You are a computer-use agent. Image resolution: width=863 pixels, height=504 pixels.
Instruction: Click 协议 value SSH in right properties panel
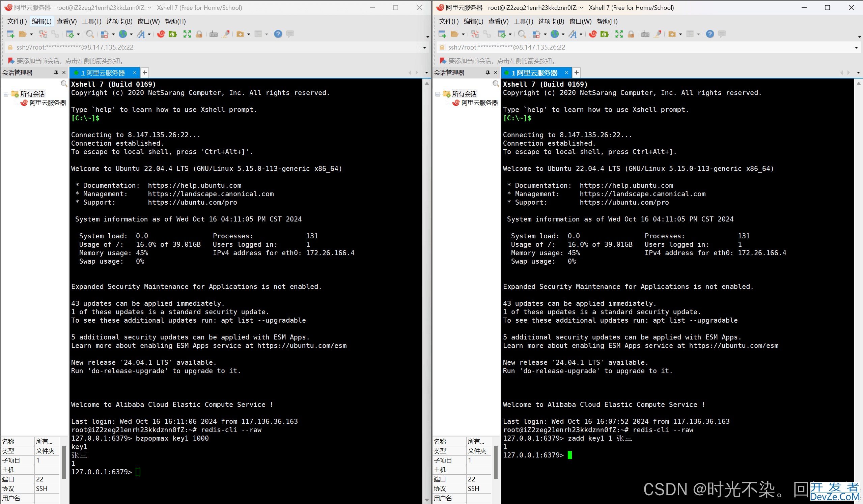pos(474,488)
